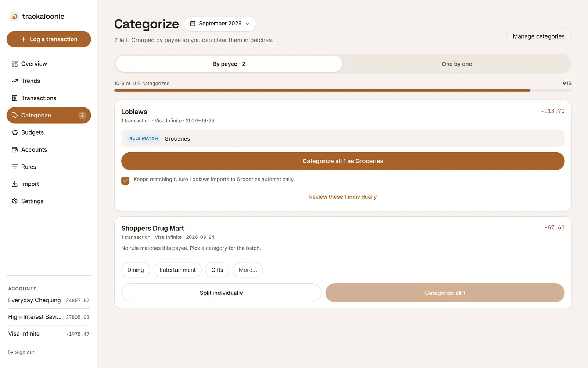Choose the Gifts category chip
588x368 pixels.
pos(217,270)
